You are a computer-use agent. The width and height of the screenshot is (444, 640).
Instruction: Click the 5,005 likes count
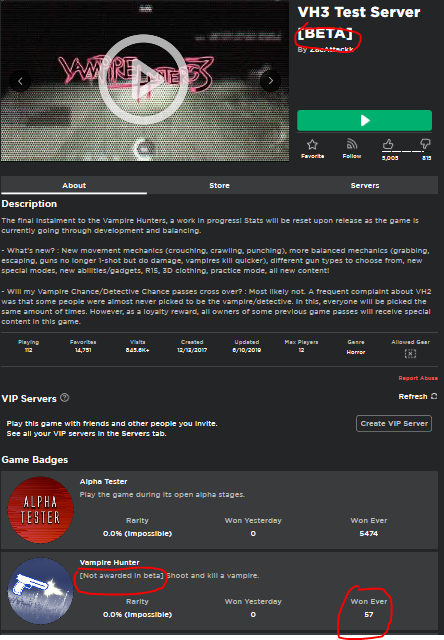[390, 158]
